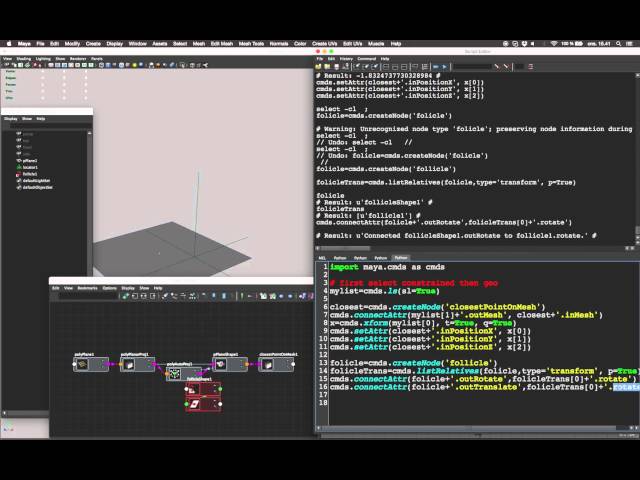Click the Clear History icon in Script Editor
This screenshot has height=480, width=640.
click(x=356, y=67)
